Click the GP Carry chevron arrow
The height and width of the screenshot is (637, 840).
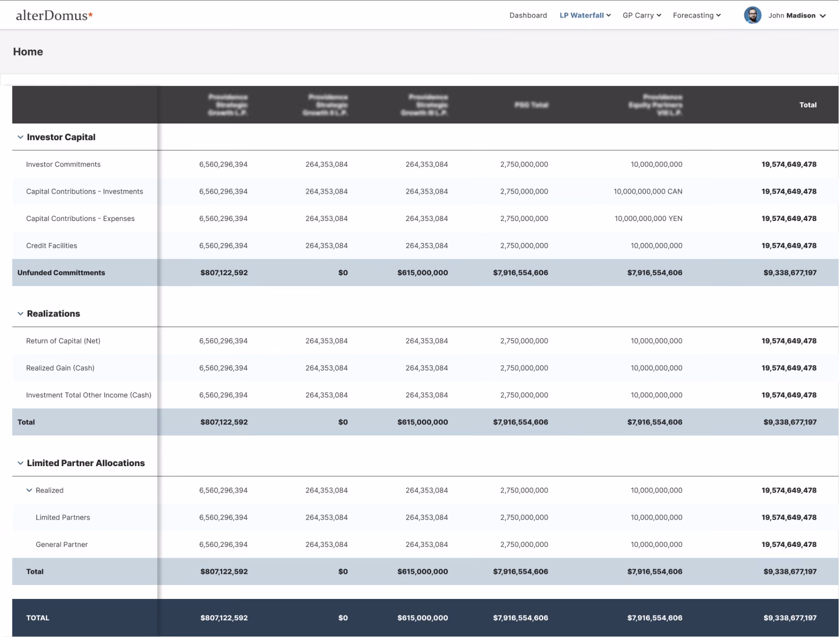tap(659, 15)
